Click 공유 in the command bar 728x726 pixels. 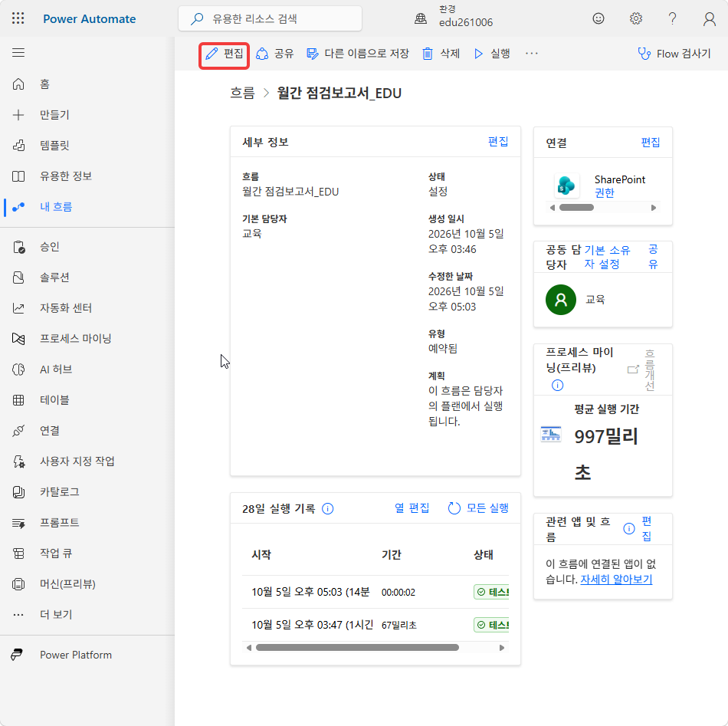coord(275,54)
